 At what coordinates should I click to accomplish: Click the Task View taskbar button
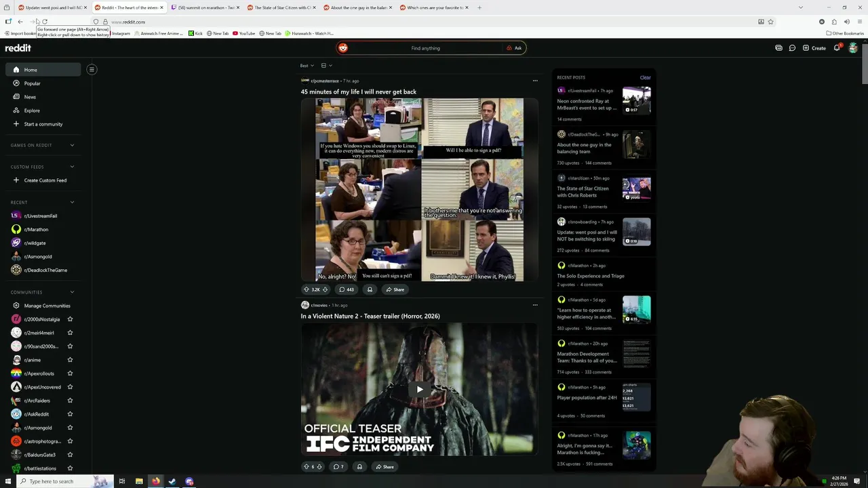[x=122, y=481]
